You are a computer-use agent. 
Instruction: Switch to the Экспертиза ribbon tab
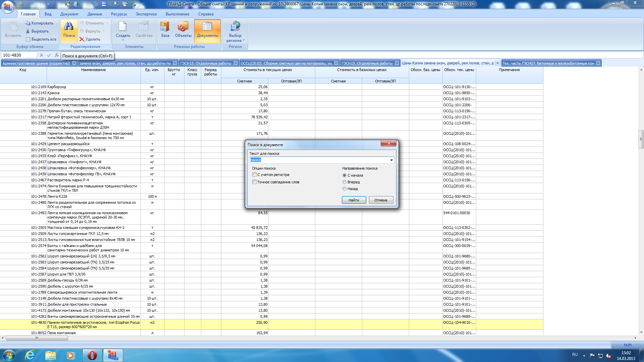146,14
